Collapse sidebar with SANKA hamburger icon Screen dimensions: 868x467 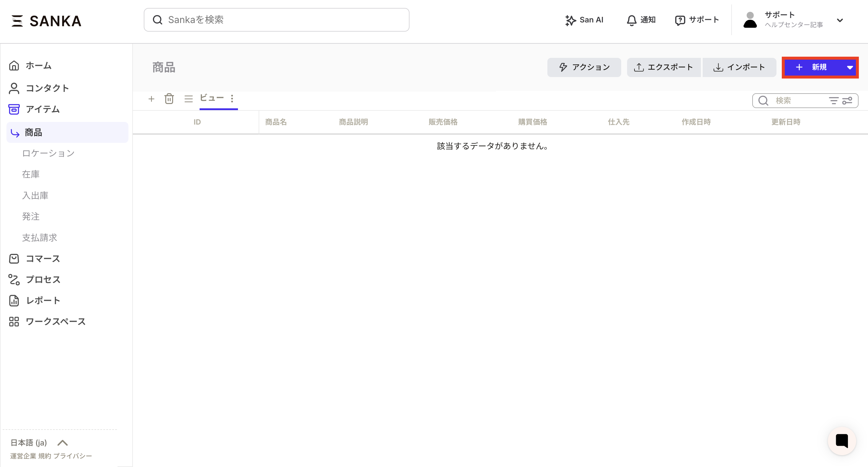[17, 21]
